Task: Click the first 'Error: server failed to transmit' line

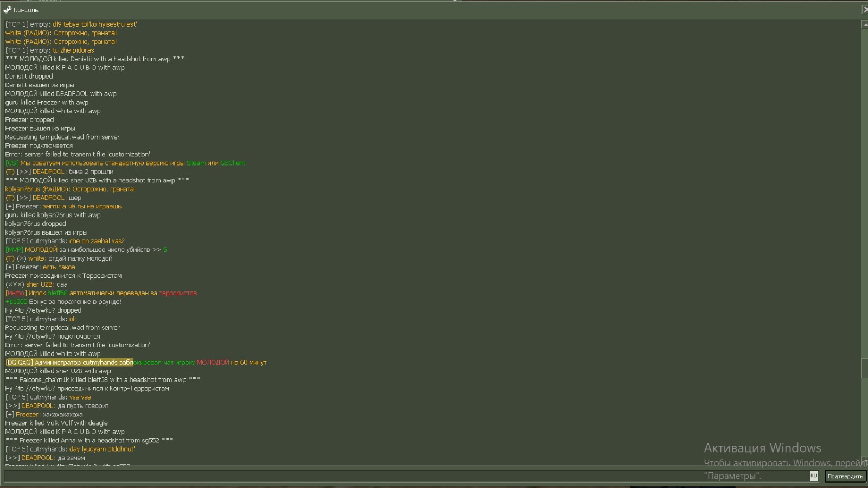Action: pyautogui.click(x=78, y=154)
